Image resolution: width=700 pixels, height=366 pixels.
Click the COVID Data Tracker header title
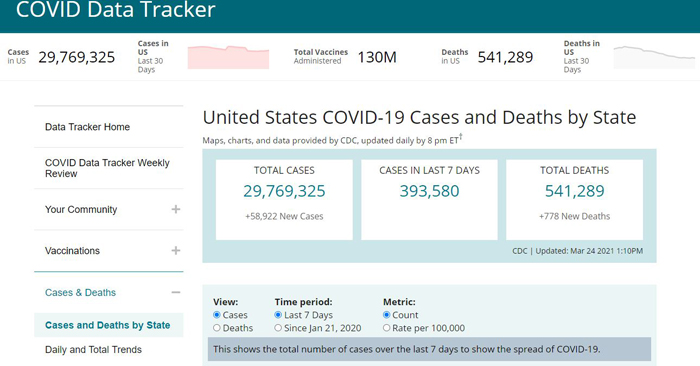(x=116, y=9)
